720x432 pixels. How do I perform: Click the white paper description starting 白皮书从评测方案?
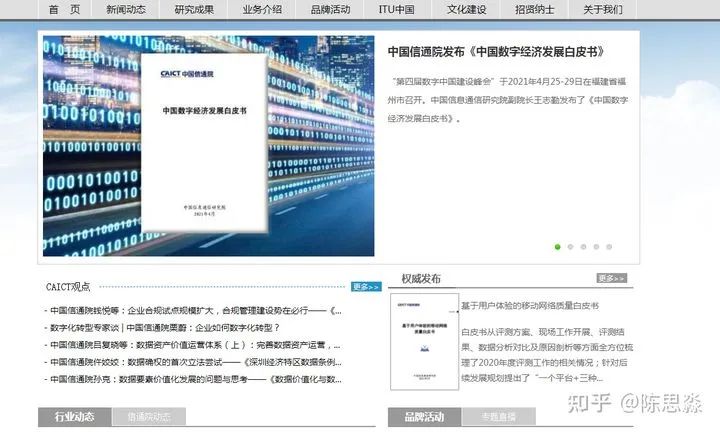point(547,355)
